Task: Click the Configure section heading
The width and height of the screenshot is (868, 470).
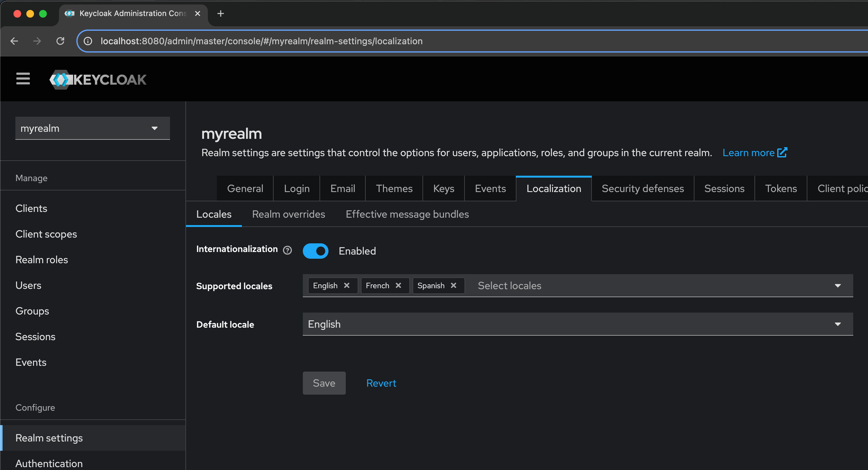Action: [x=35, y=407]
